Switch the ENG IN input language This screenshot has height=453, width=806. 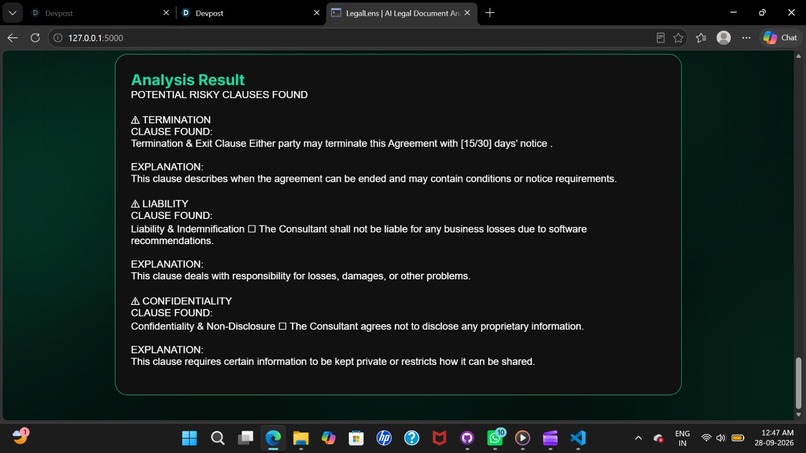(682, 438)
